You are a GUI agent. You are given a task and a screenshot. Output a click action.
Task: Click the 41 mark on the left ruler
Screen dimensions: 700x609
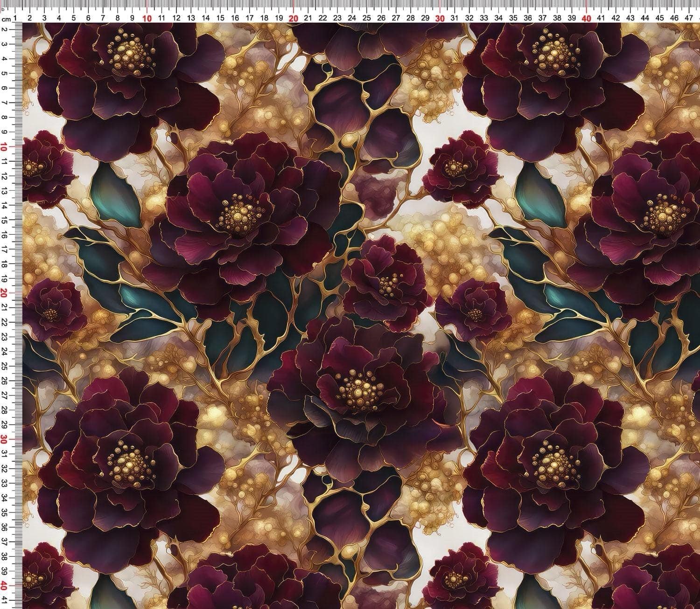(x=4, y=601)
